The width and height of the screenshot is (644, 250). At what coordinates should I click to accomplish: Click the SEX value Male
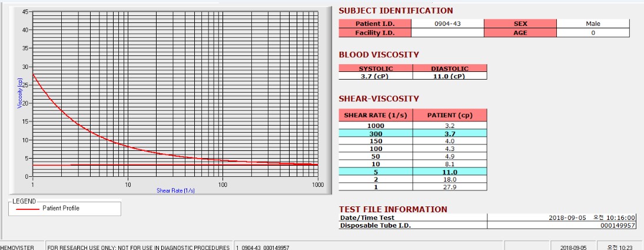pos(593,24)
